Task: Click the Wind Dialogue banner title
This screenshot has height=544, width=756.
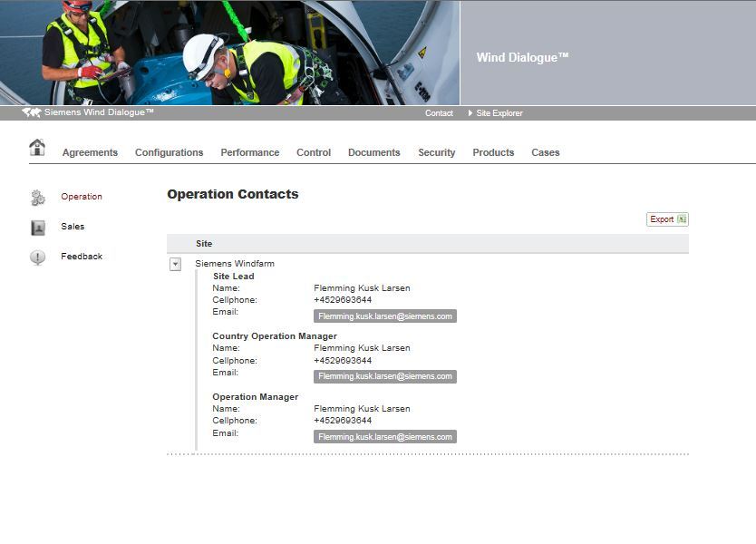Action: click(x=523, y=57)
